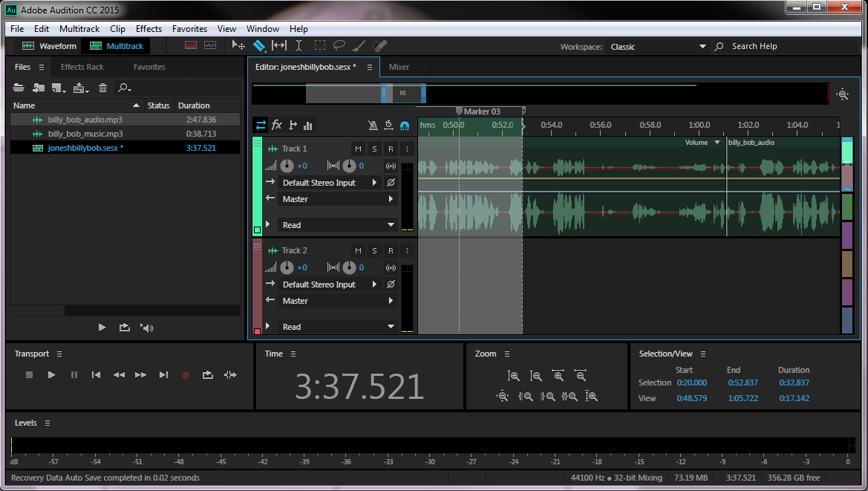Toggle the metronome icon
The image size is (868, 491).
[x=373, y=126]
